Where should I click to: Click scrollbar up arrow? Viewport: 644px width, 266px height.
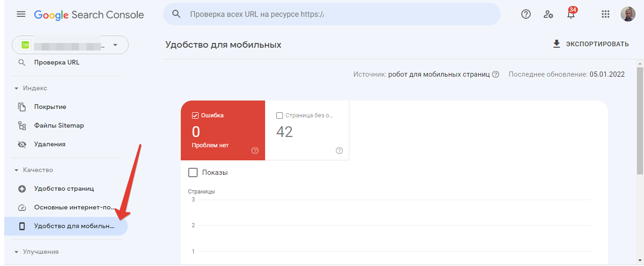pos(640,63)
